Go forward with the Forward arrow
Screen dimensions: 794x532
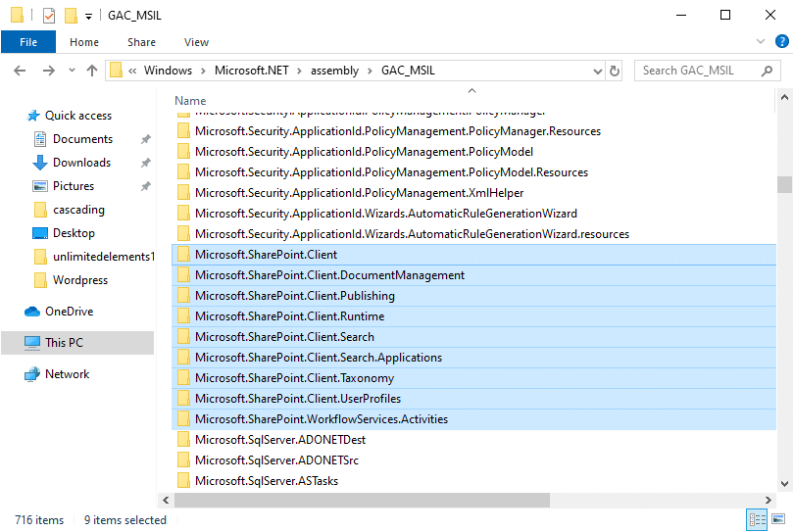pyautogui.click(x=49, y=71)
